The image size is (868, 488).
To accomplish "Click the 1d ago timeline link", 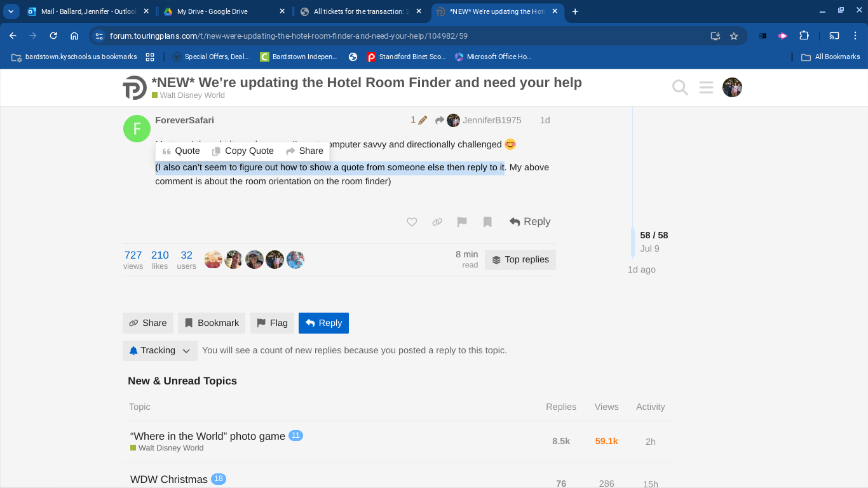I will click(641, 270).
